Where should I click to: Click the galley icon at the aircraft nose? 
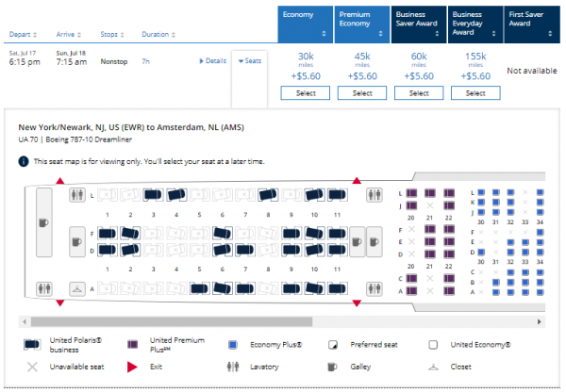43,223
